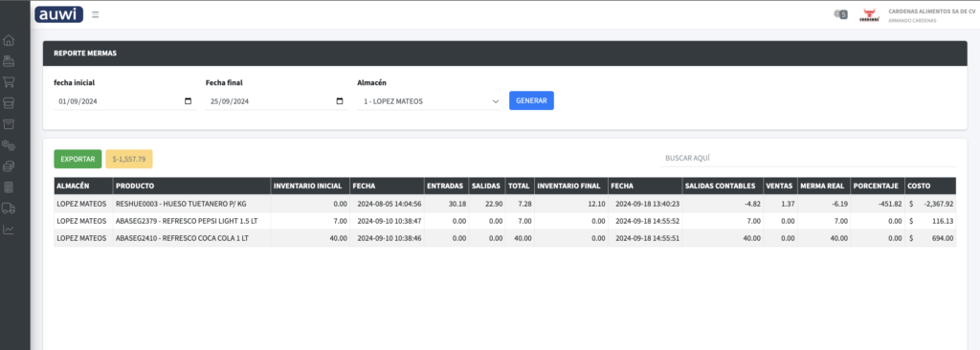Open the store icon in sidebar

coord(9,102)
